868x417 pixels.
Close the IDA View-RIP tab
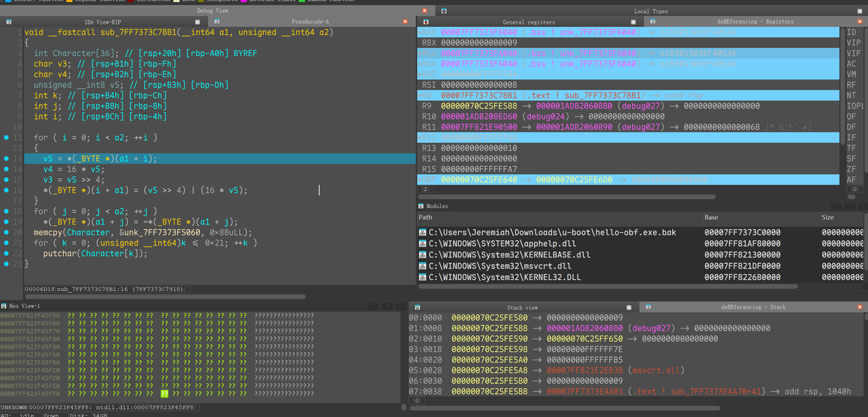[x=197, y=22]
